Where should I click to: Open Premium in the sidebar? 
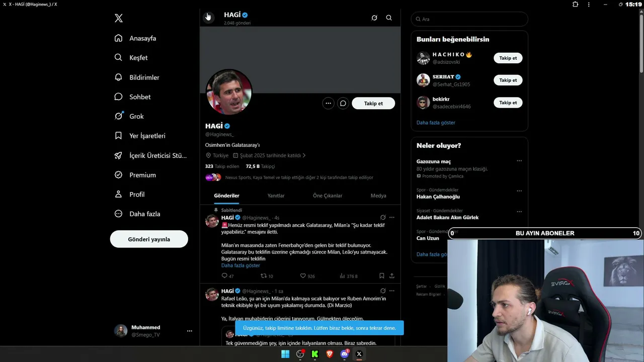tap(136, 175)
